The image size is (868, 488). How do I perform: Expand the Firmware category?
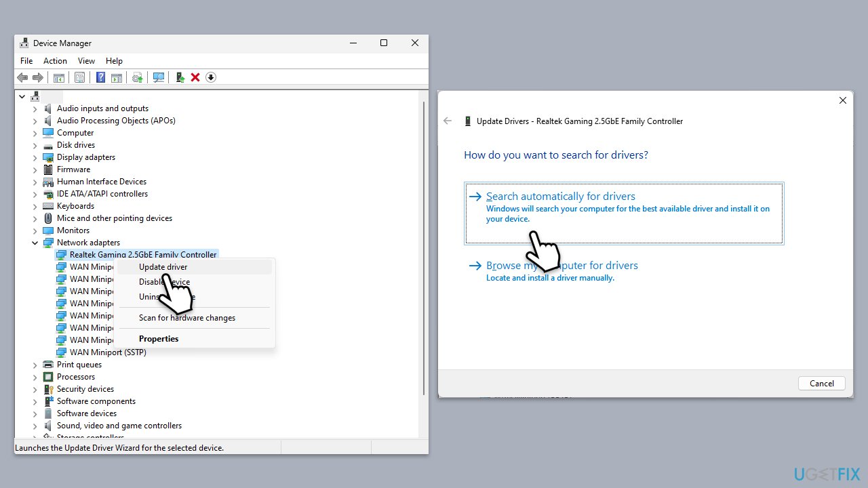(x=35, y=169)
